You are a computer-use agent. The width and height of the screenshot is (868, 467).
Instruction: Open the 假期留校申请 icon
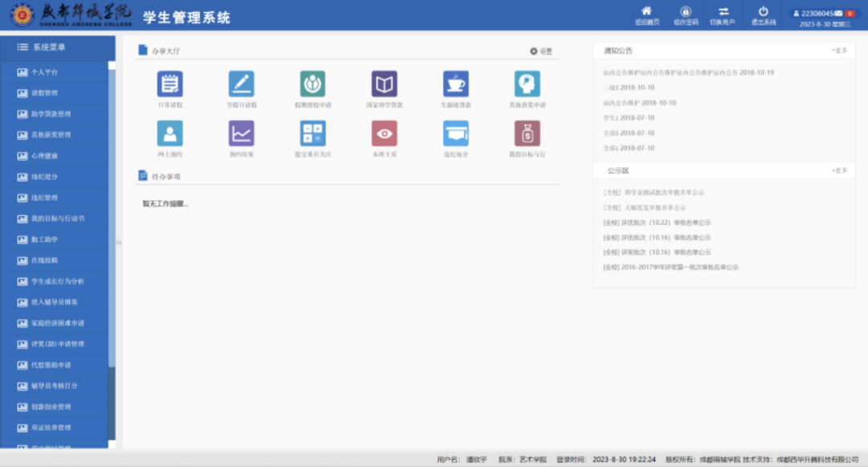click(x=313, y=84)
